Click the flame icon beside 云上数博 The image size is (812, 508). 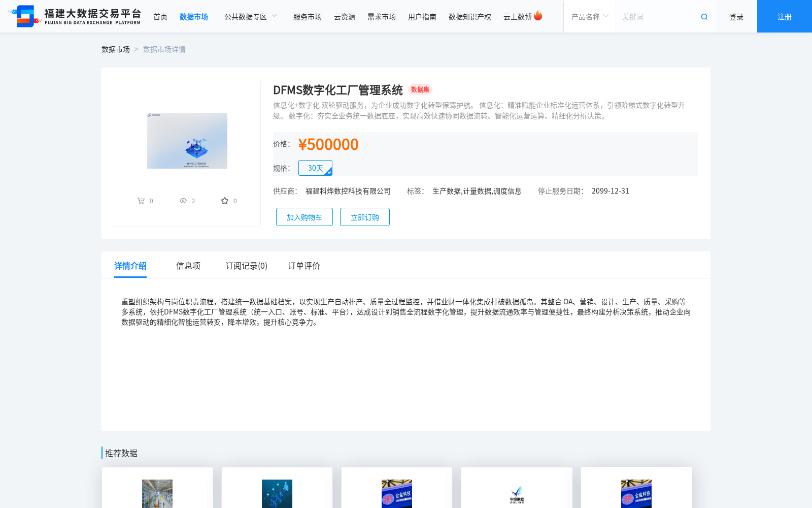click(x=538, y=16)
